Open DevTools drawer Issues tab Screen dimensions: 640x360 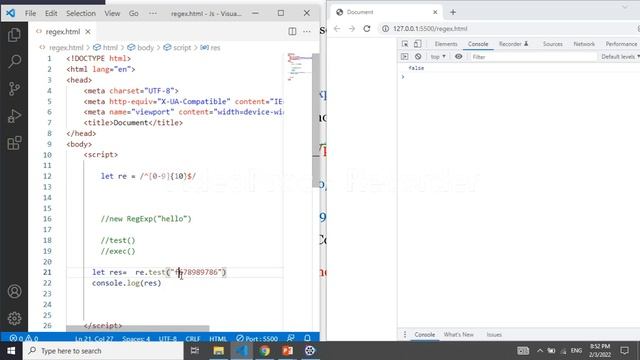[494, 334]
